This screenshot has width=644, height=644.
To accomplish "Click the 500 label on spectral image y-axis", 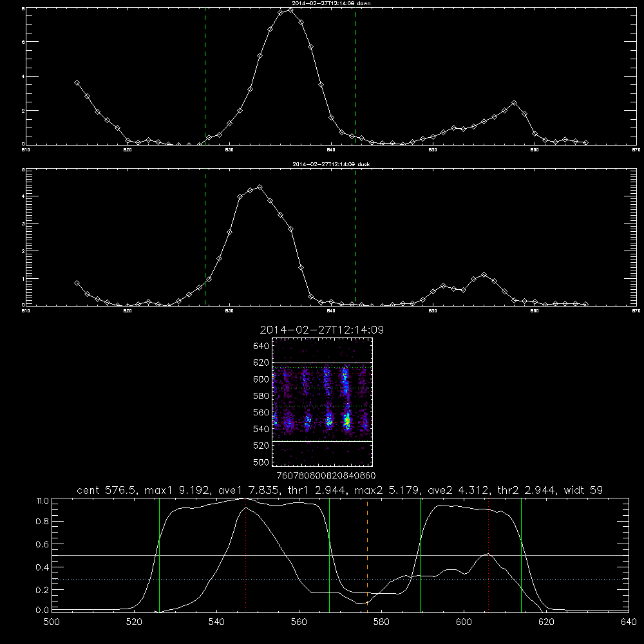I will point(261,462).
